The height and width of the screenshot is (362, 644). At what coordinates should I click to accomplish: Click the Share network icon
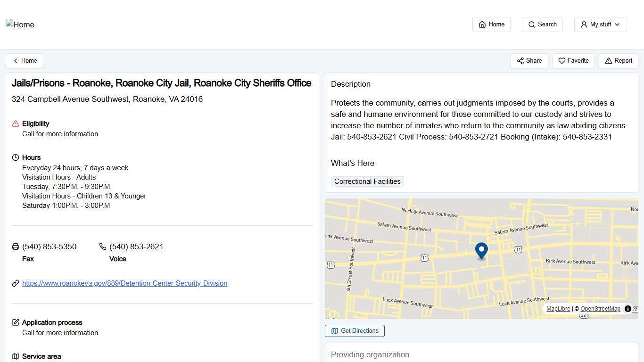(520, 61)
